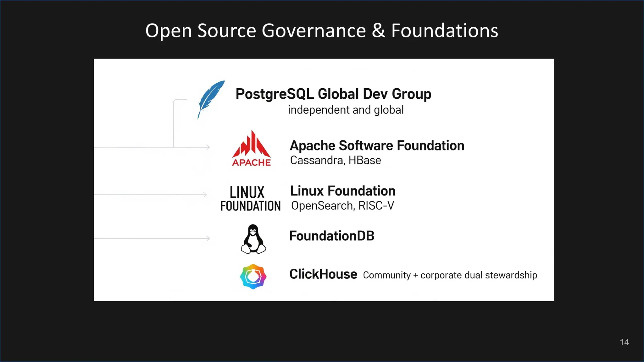Select the slide title Open Source Governance

tap(321, 30)
